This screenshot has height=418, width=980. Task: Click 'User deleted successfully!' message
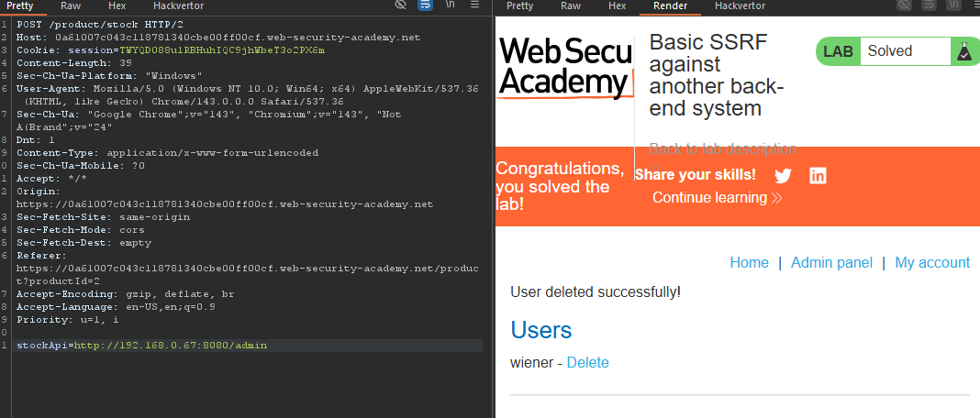[x=596, y=291]
